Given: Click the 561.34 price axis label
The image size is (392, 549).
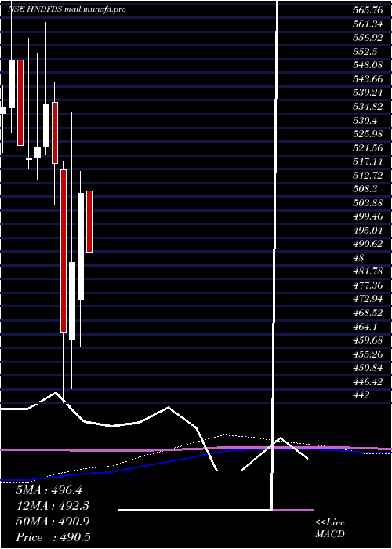Looking at the screenshot, I should (x=368, y=24).
